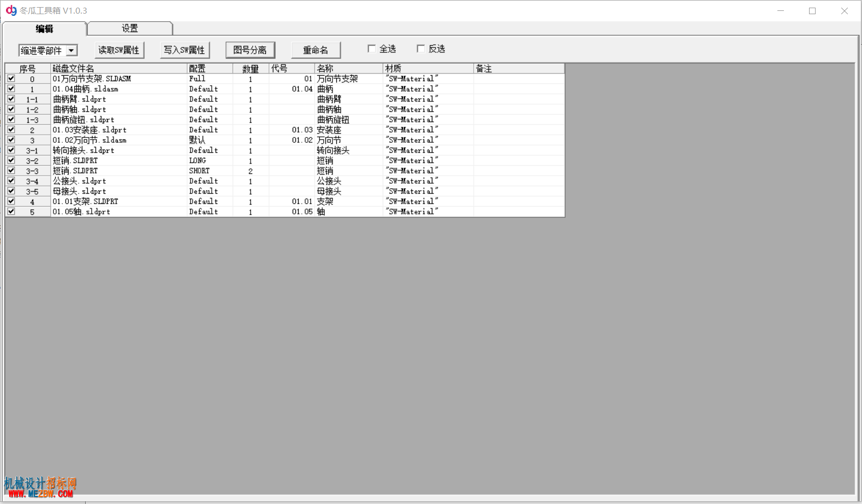Screen dimensions: 862x504
Task: Click the Full configuration cell
Action: click(210, 79)
